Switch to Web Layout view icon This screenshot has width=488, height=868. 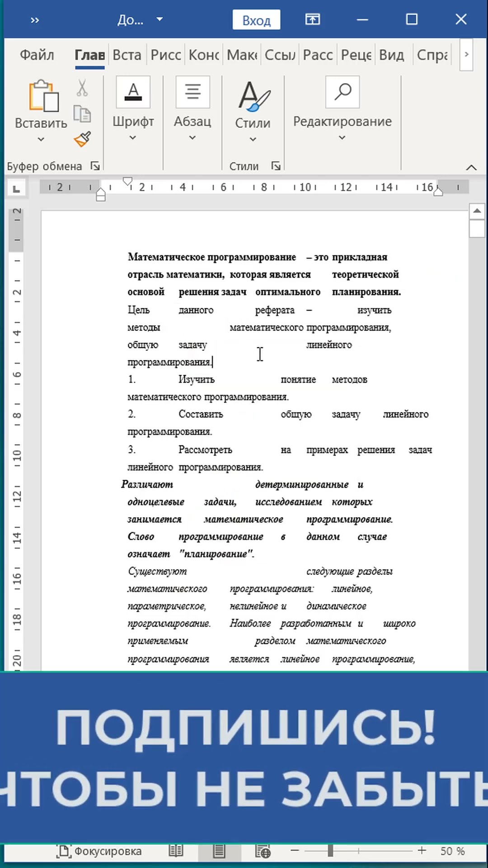click(x=263, y=851)
